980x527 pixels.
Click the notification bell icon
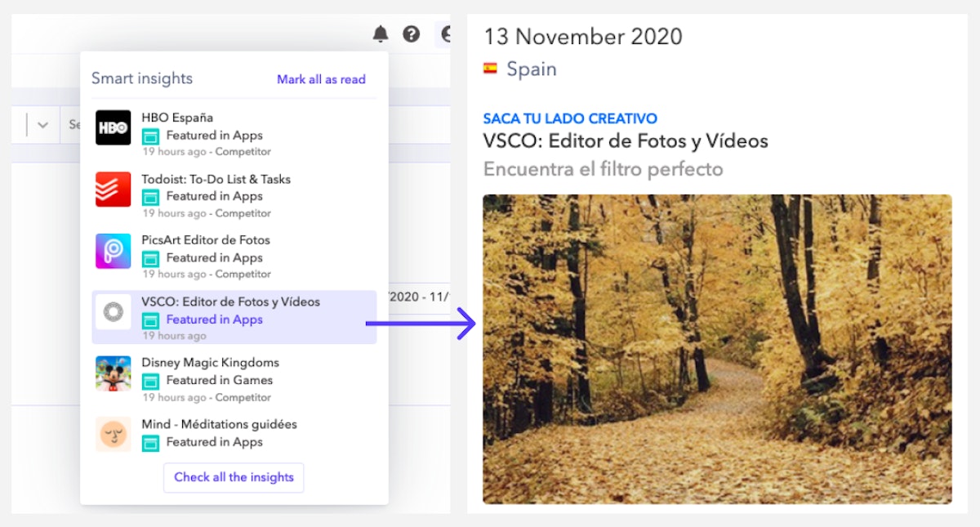(x=381, y=33)
